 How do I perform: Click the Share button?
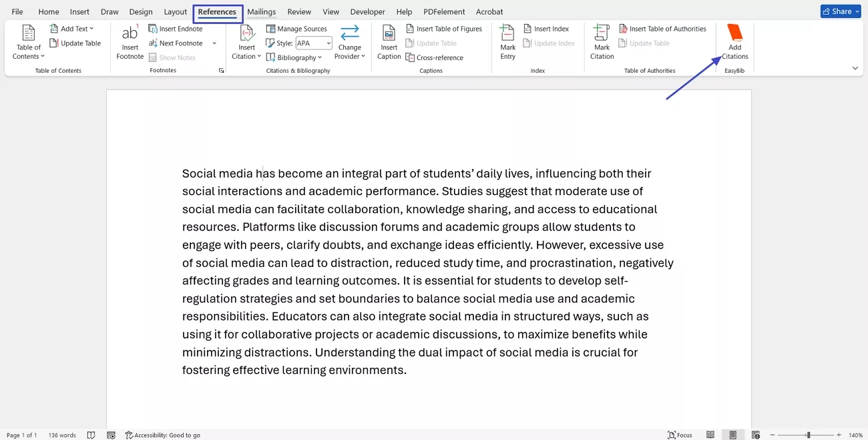tap(839, 11)
